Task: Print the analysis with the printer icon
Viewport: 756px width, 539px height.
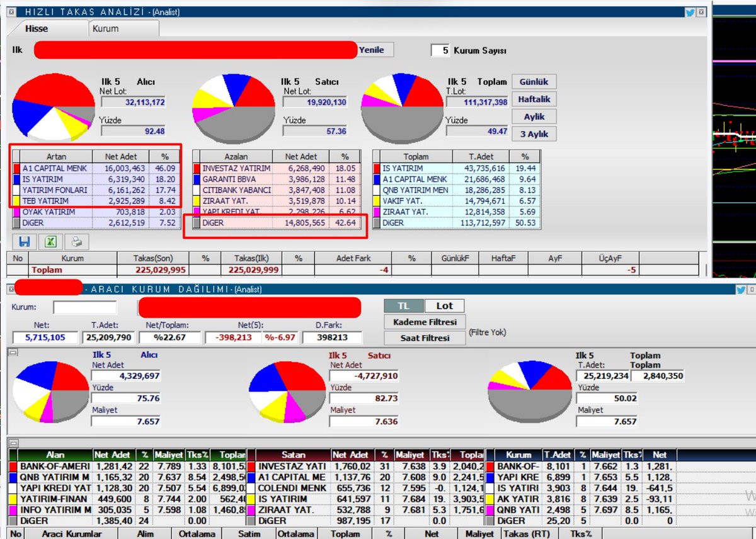Action: coord(76,241)
